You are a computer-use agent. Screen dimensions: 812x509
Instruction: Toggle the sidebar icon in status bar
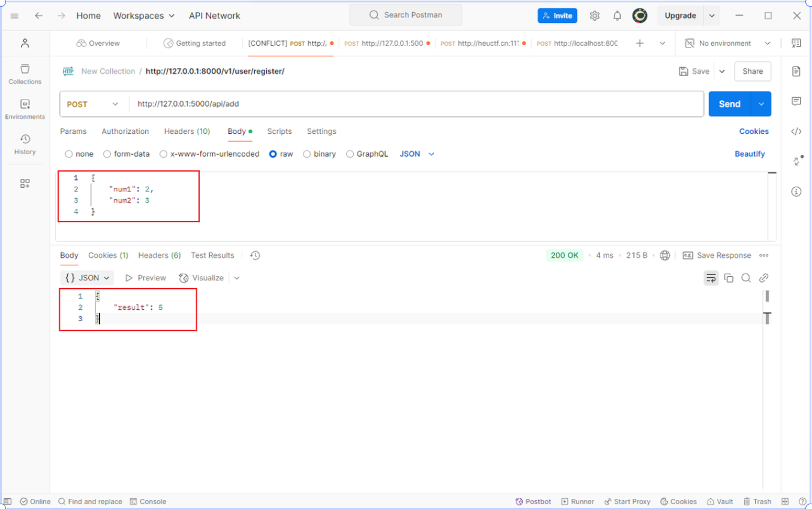click(x=8, y=501)
